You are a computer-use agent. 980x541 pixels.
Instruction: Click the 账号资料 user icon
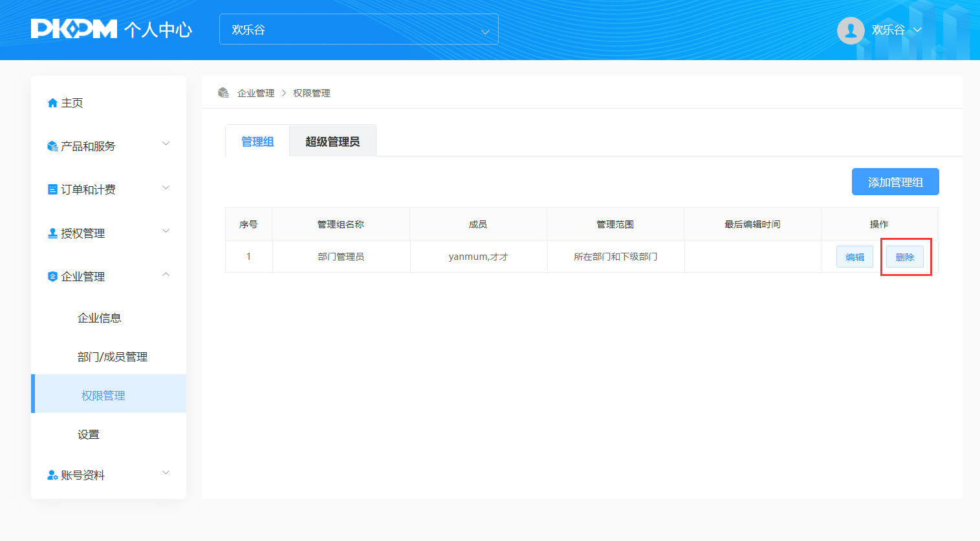click(x=52, y=475)
